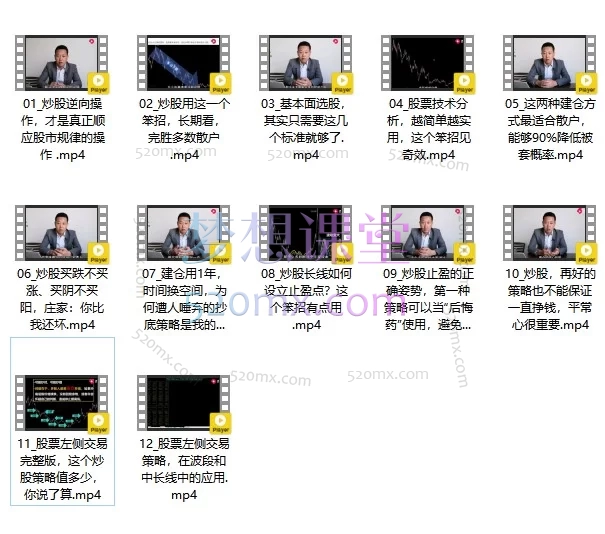The width and height of the screenshot is (605, 534).
Task: Click filename '09_炒股止盈的正确姿势...'
Action: pyautogui.click(x=428, y=299)
